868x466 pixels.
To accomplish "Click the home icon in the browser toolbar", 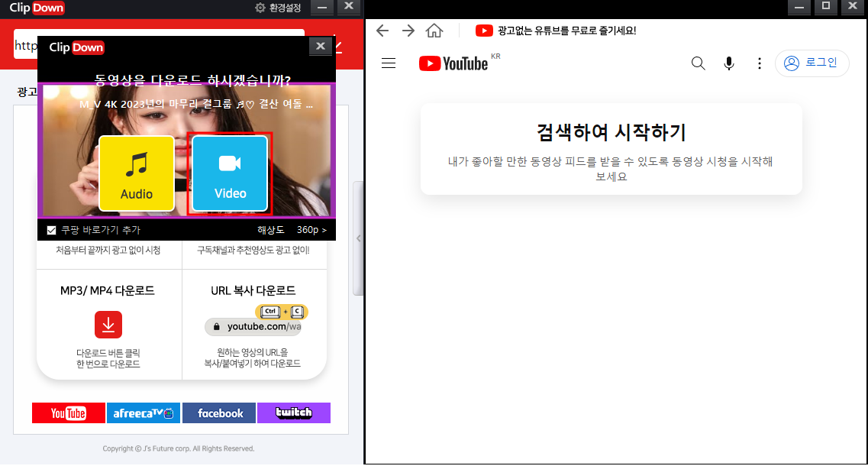I will pos(434,31).
